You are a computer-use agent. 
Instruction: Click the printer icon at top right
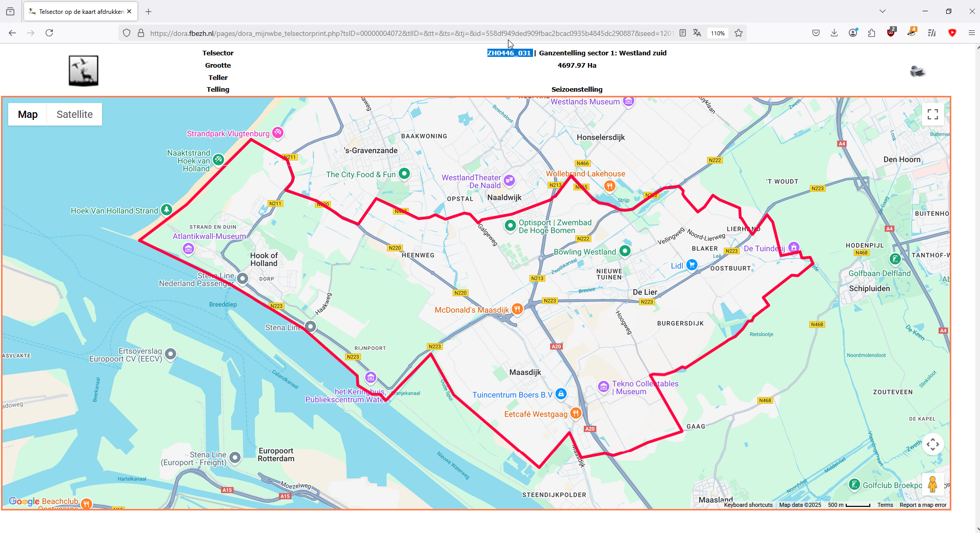tap(917, 71)
